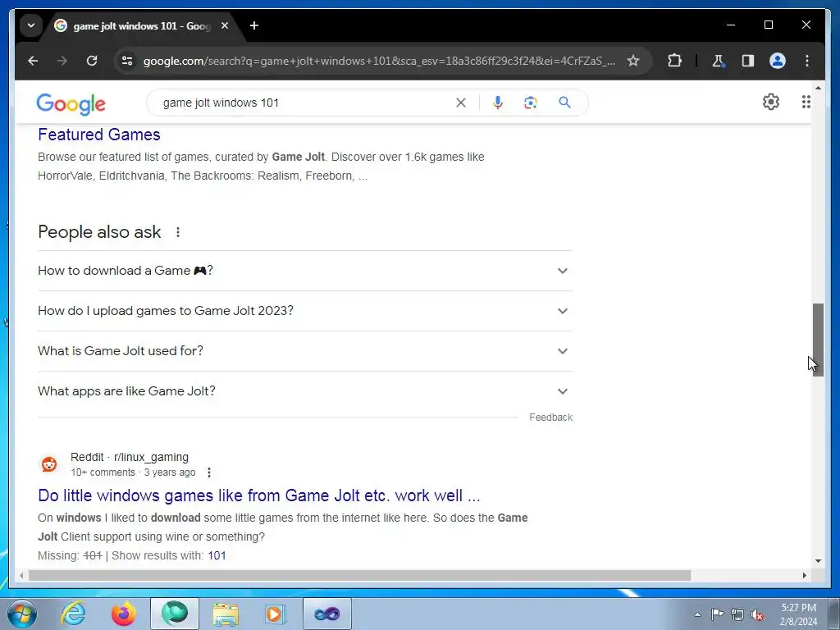Close the game jolt windows 101 tab

click(225, 25)
